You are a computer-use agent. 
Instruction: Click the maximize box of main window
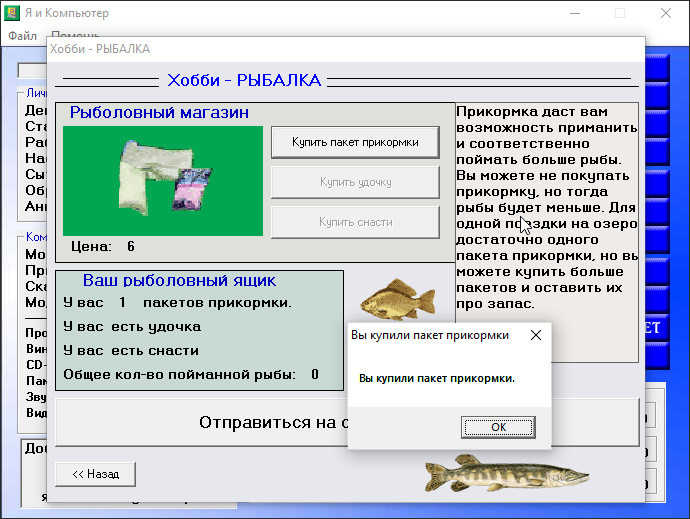coord(620,13)
